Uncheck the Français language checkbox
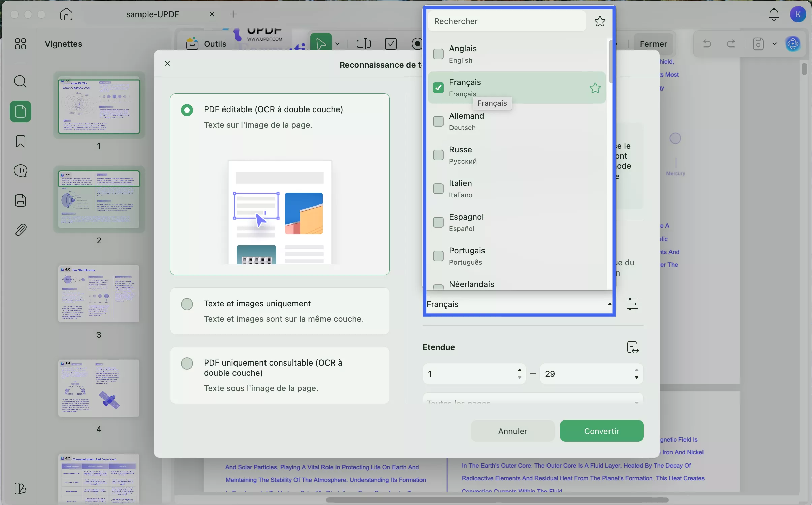 click(x=438, y=88)
